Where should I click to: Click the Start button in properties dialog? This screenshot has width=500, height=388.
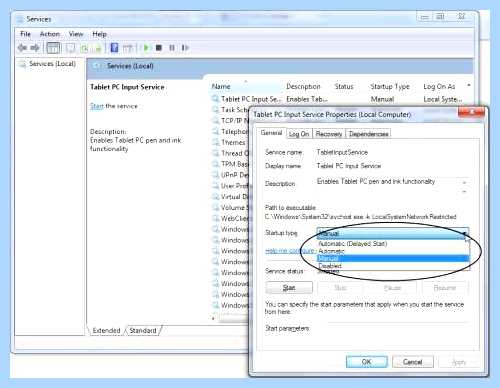[x=289, y=288]
